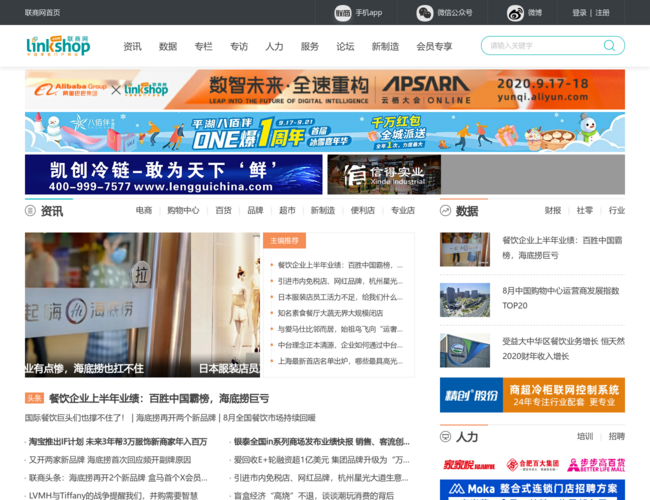Open article 淘宝推出IF计划 未来3年
The image size is (650, 500).
tap(118, 442)
